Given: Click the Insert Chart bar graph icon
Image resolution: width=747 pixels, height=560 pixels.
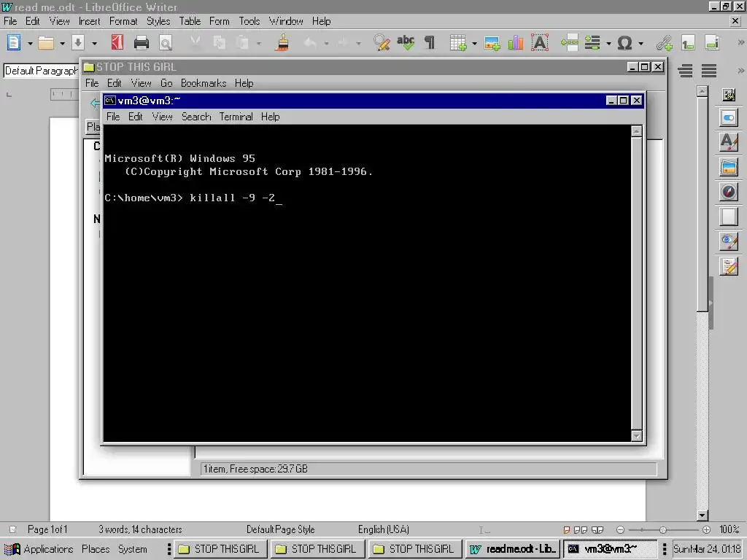Looking at the screenshot, I should [516, 43].
